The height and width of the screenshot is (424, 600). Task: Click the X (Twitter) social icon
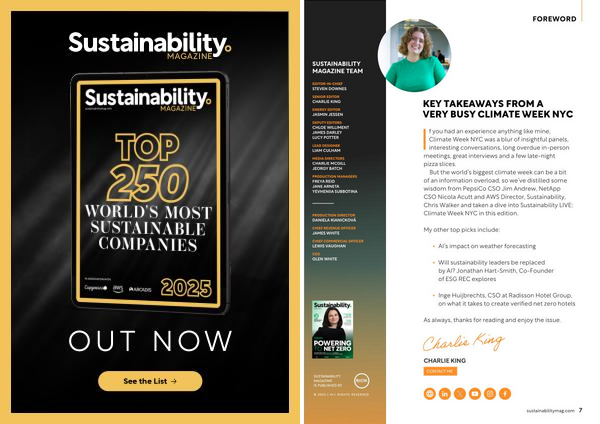(x=460, y=393)
